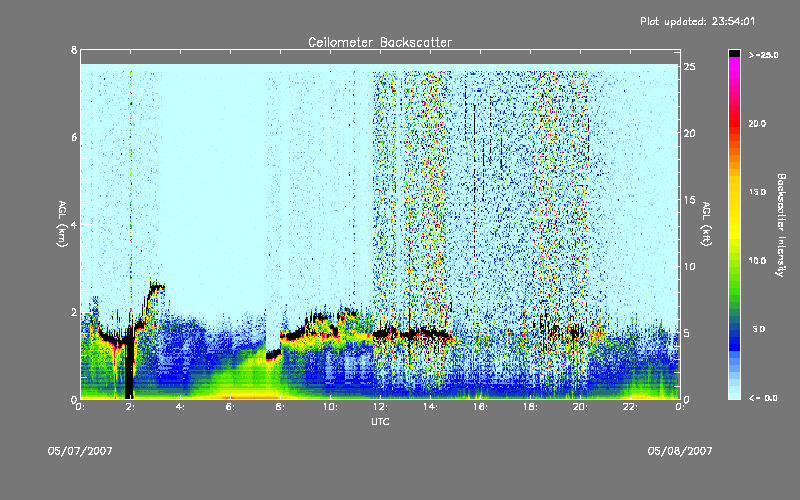
Task: Click the "Ceilometer Backscatter" plot title
Action: click(x=380, y=42)
